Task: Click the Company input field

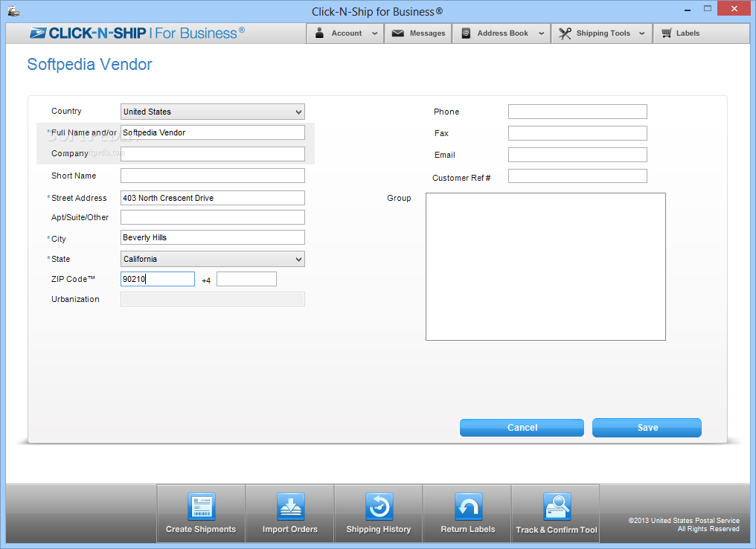Action: [x=213, y=154]
